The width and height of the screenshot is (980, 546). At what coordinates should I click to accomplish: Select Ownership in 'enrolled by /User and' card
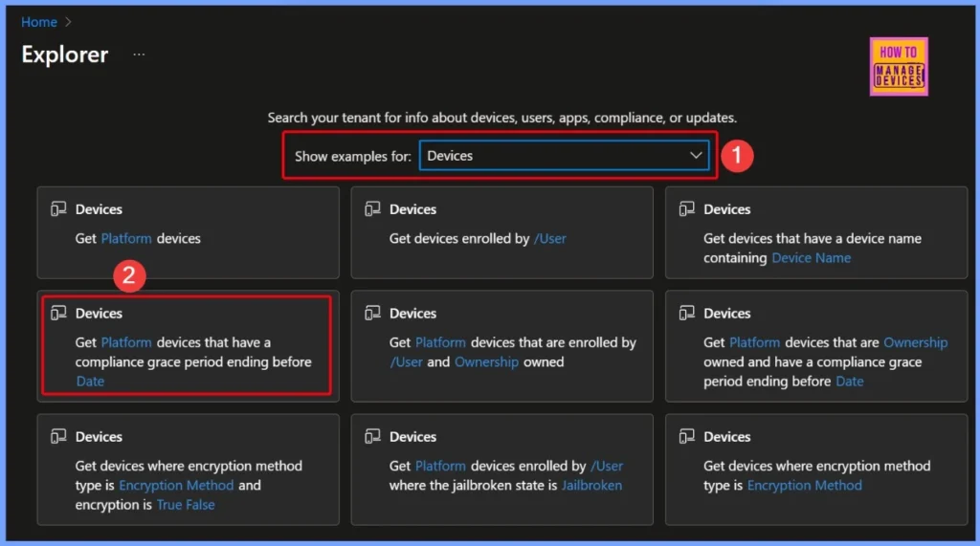pyautogui.click(x=486, y=361)
